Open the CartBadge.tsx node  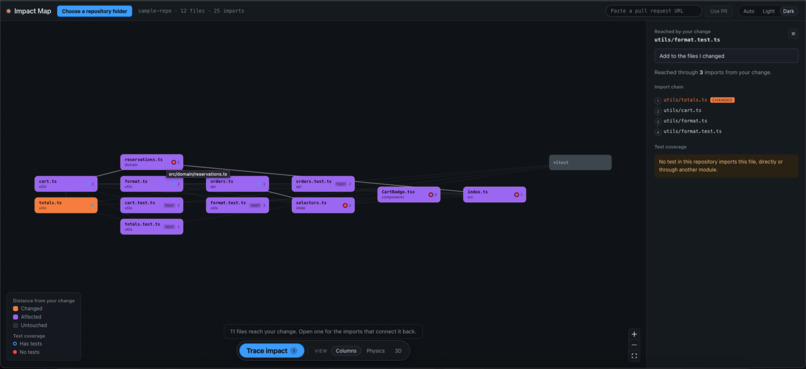[409, 194]
